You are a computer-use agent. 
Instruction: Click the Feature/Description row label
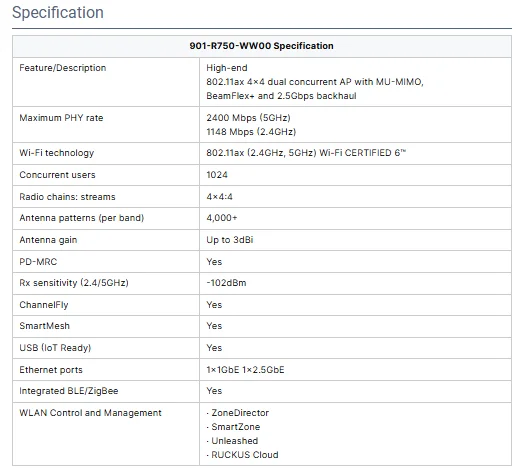63,68
